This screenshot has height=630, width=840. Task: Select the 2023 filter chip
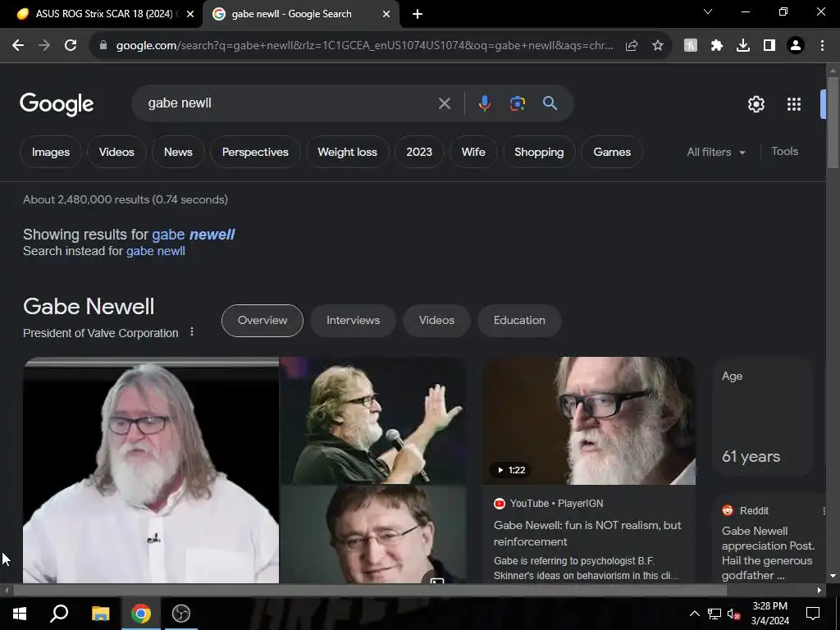coord(419,152)
